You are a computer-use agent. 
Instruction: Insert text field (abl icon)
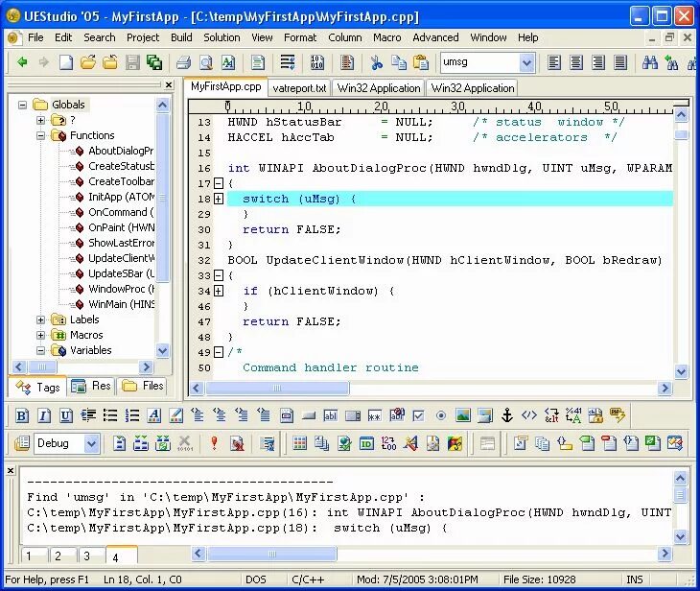331,415
